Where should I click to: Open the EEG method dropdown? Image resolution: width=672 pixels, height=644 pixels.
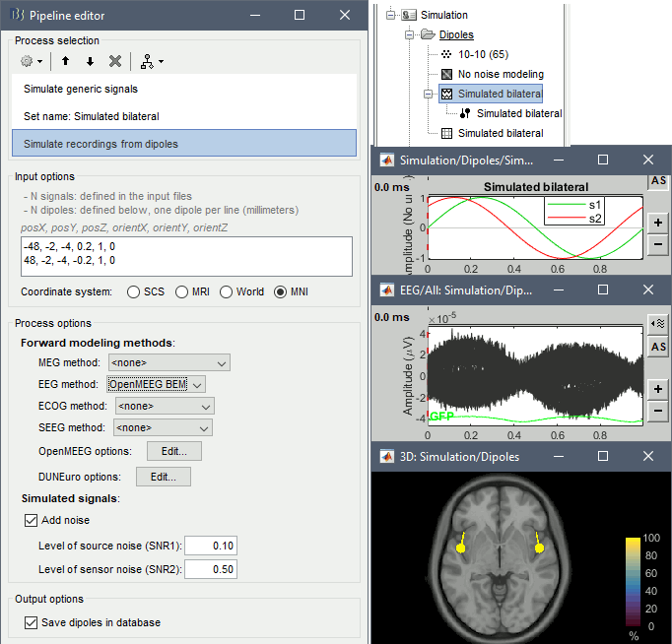(156, 384)
